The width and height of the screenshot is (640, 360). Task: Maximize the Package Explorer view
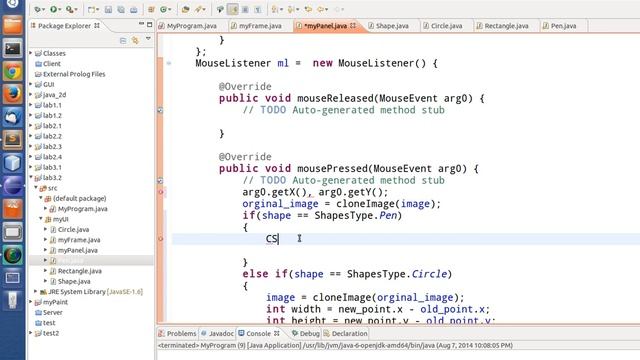[149, 25]
